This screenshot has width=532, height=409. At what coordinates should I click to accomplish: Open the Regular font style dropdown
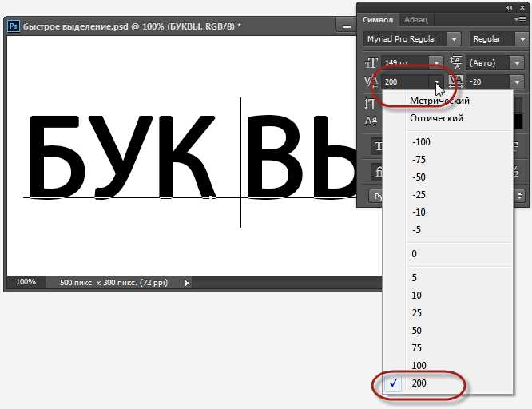coord(522,39)
